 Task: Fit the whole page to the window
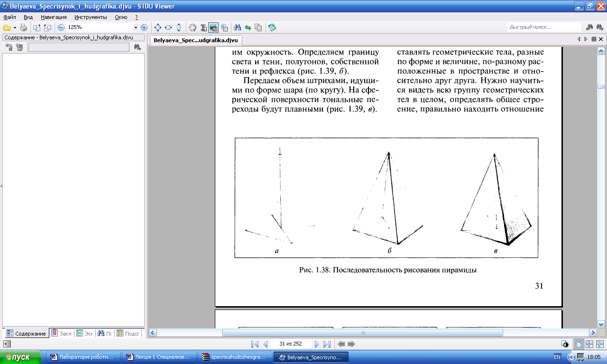point(158,27)
